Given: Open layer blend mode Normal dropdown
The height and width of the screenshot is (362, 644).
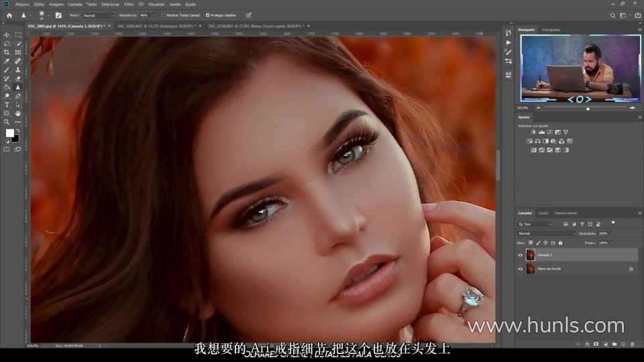Looking at the screenshot, I should (x=547, y=233).
